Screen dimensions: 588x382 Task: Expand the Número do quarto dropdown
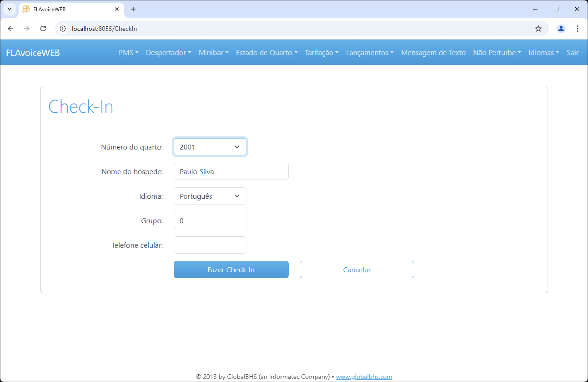(x=210, y=147)
